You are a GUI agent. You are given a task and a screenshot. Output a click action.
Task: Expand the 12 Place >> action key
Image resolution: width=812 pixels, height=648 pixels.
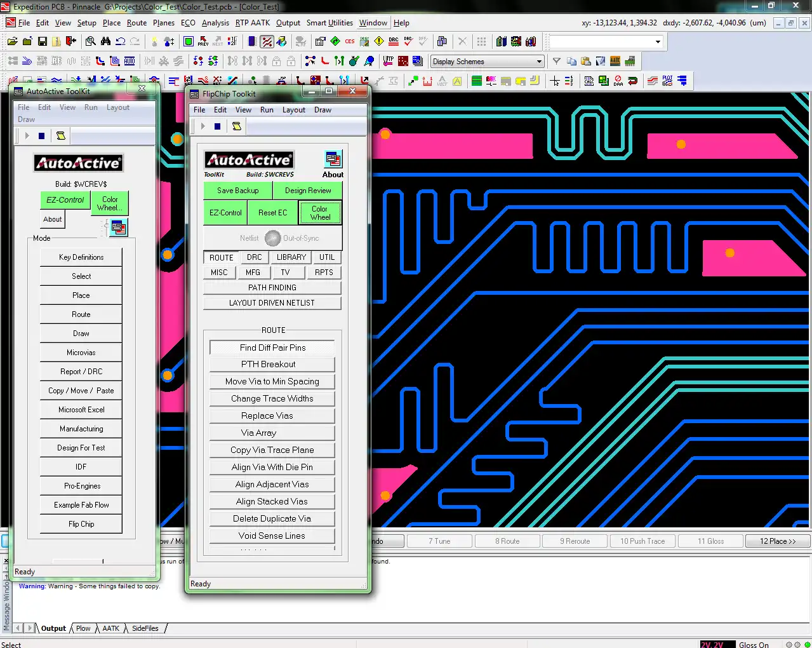pyautogui.click(x=778, y=541)
